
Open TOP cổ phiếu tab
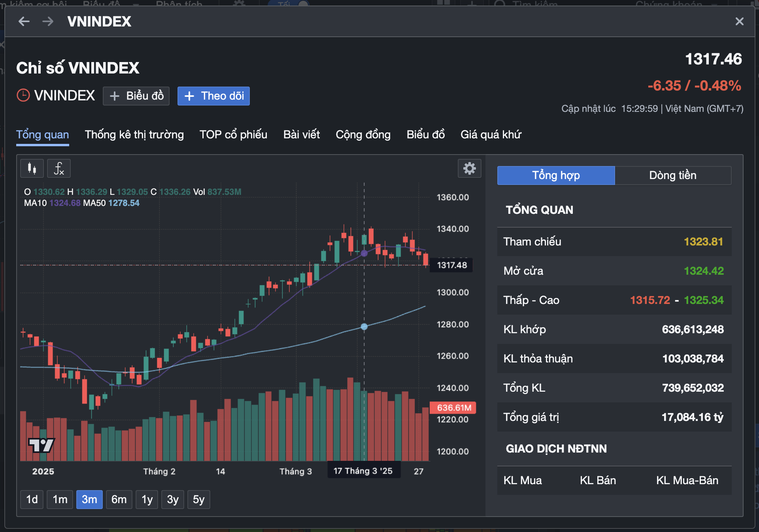coord(233,135)
